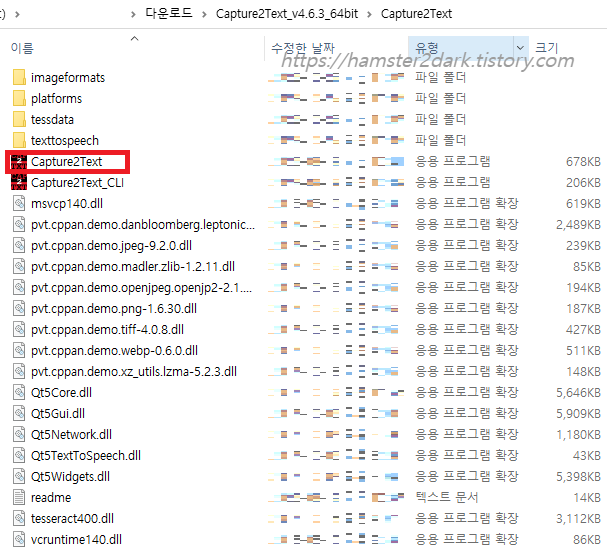Click the 678KB size cell

583,161
